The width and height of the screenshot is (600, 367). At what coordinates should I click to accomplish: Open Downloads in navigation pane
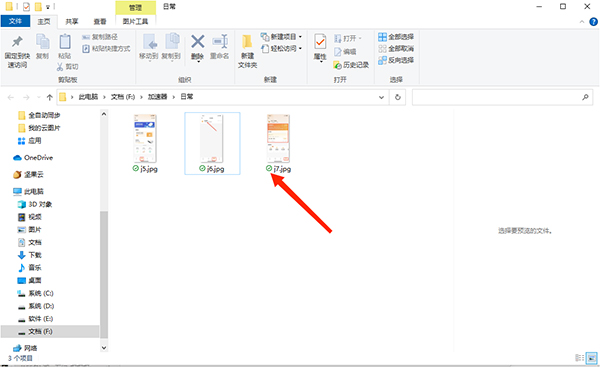(30, 255)
